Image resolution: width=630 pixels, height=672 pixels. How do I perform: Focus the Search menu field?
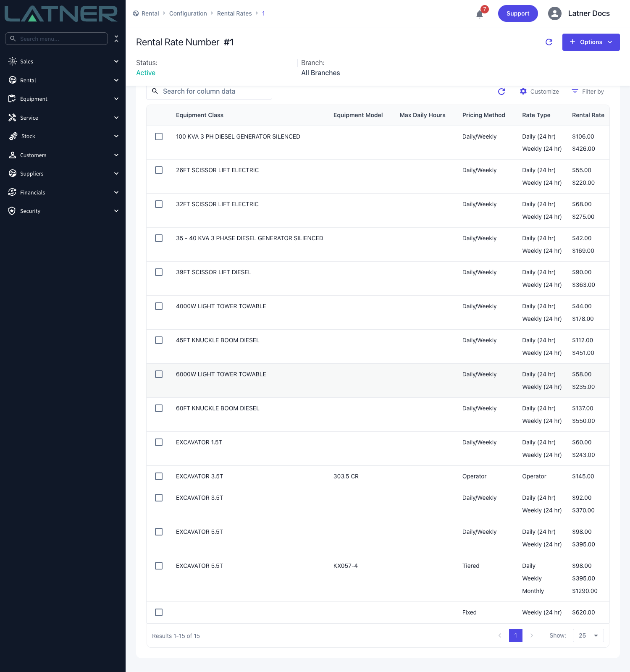56,39
